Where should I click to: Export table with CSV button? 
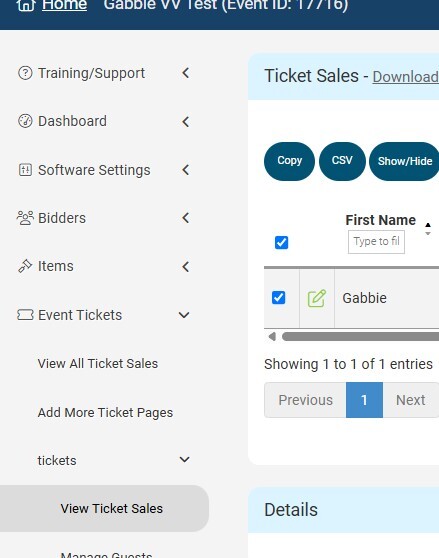(x=342, y=161)
